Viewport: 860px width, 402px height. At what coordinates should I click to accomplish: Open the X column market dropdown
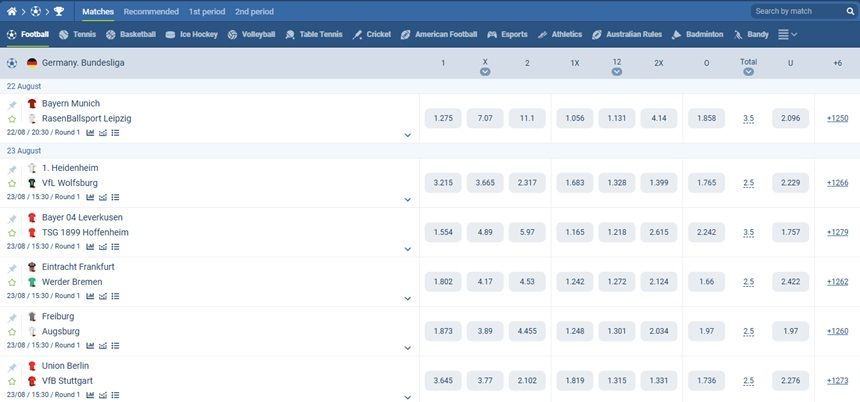pyautogui.click(x=485, y=72)
